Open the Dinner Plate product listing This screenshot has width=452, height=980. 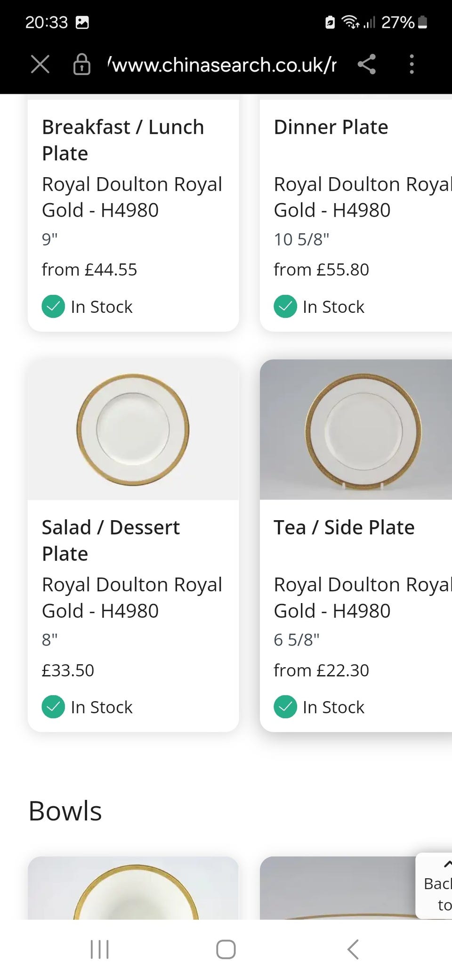331,127
